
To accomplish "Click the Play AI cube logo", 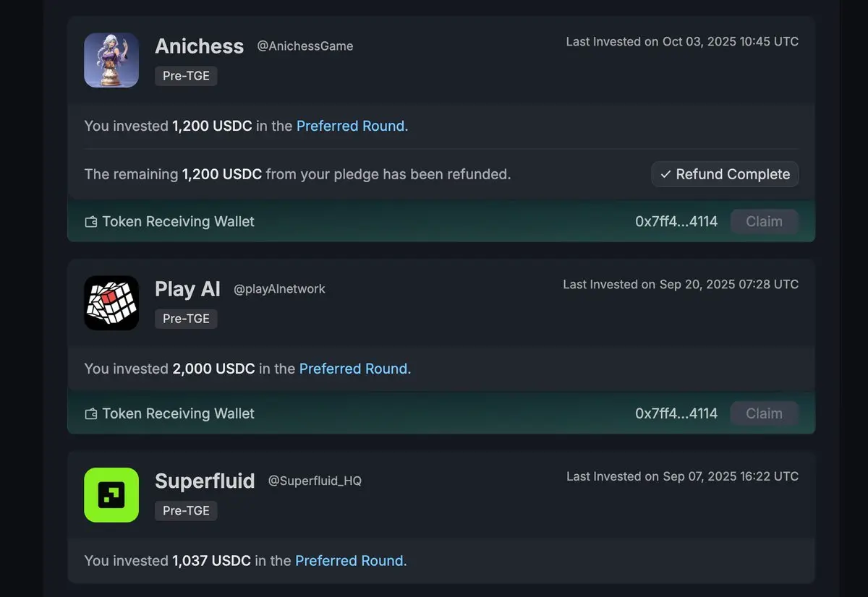I will (111, 303).
